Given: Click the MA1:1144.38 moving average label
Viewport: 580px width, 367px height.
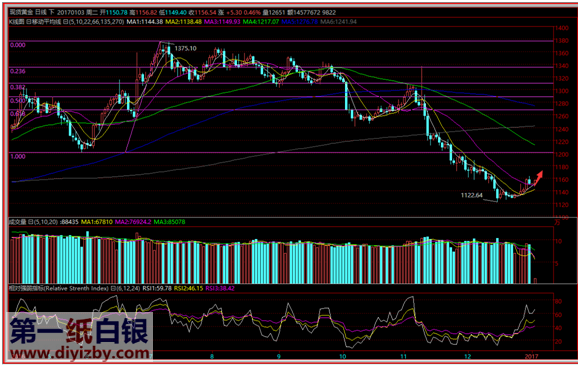Looking at the screenshot, I should point(145,22).
